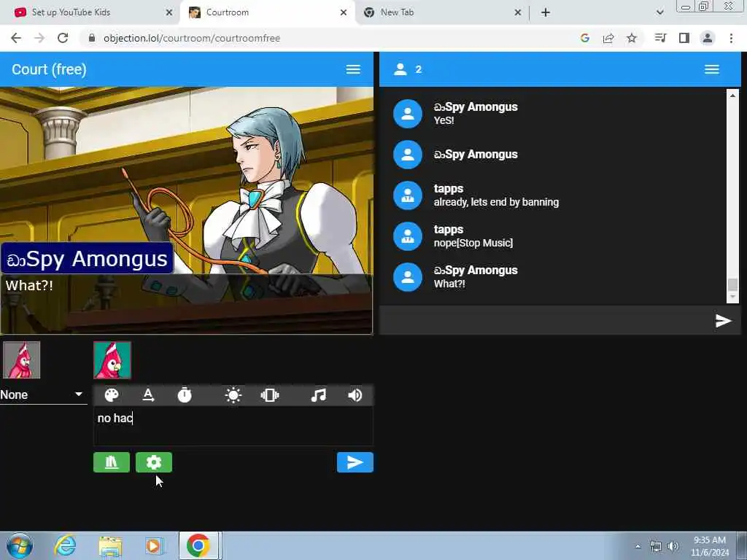Bookmark this page with star

[632, 38]
